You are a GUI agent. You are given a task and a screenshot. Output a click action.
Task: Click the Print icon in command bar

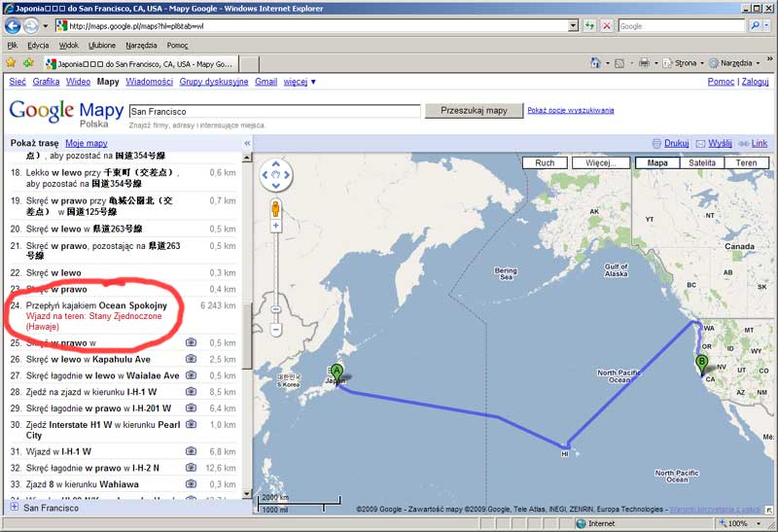point(644,63)
